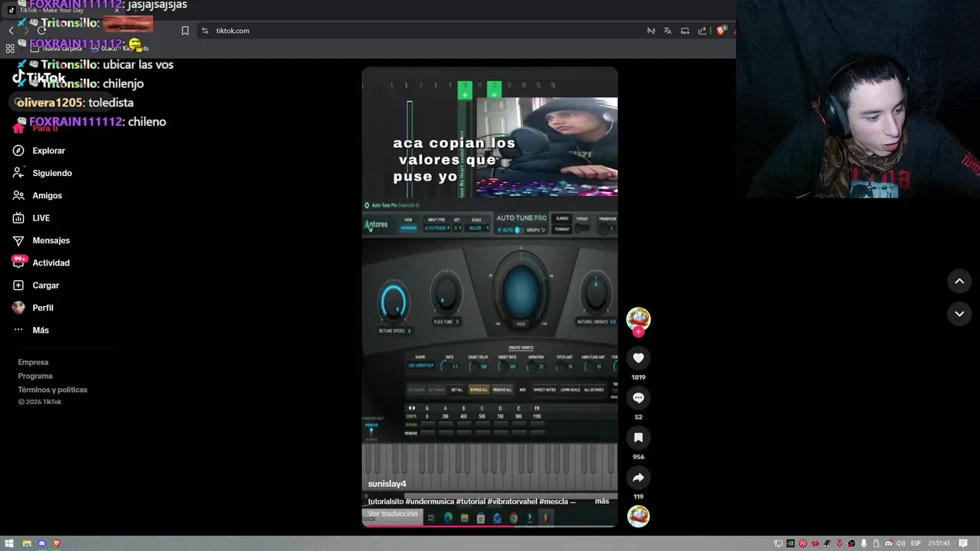
Task: Open Brave in the Windows taskbar
Action: click(x=57, y=543)
